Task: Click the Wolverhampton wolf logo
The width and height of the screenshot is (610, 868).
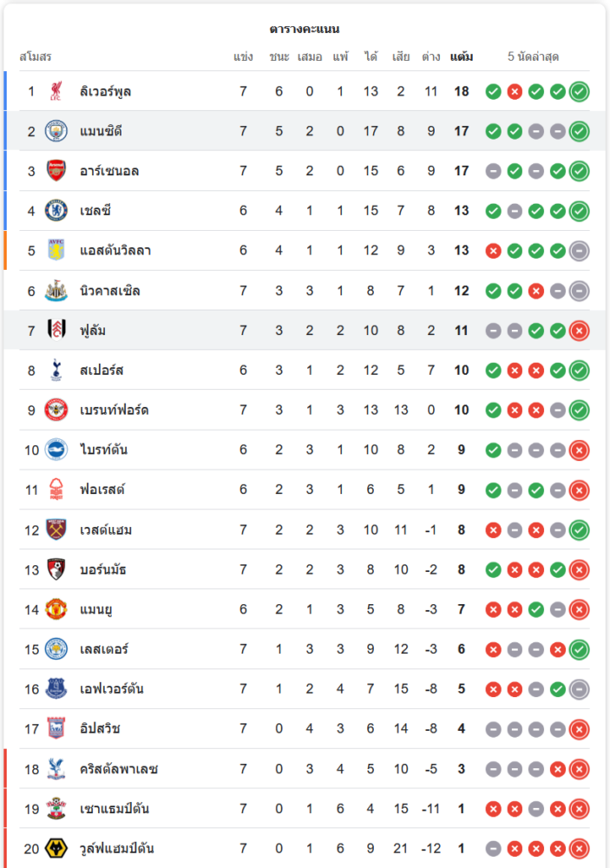Action: coord(56,849)
